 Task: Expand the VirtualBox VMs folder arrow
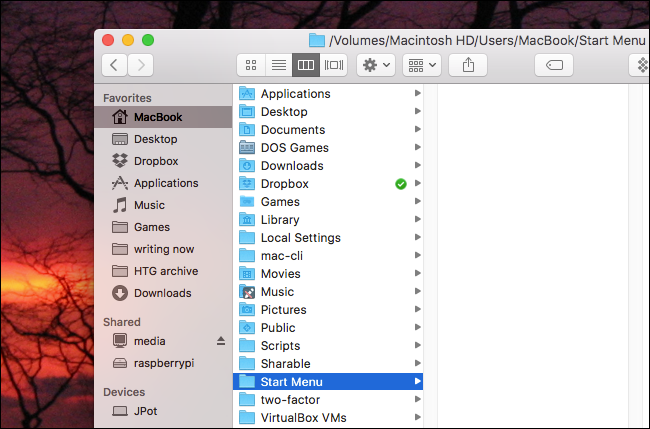coord(417,417)
